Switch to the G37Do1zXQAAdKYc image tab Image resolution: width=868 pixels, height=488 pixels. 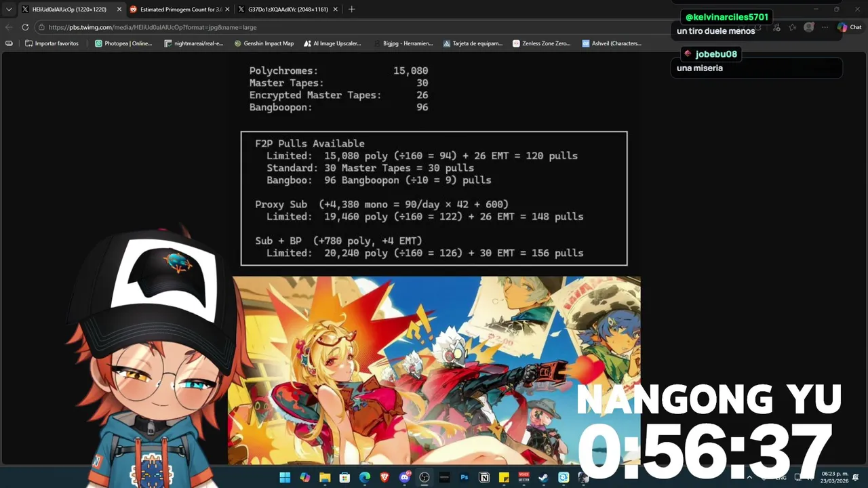(288, 9)
